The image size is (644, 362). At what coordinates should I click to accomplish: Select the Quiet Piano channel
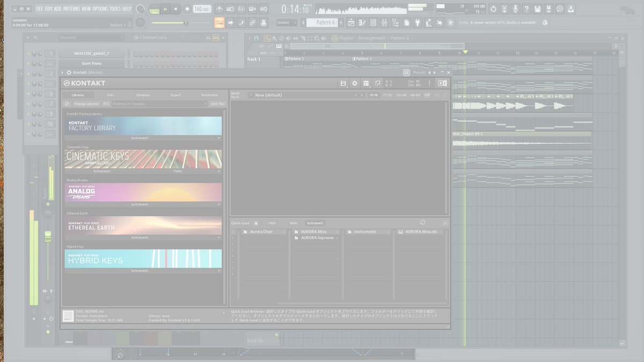tap(91, 63)
